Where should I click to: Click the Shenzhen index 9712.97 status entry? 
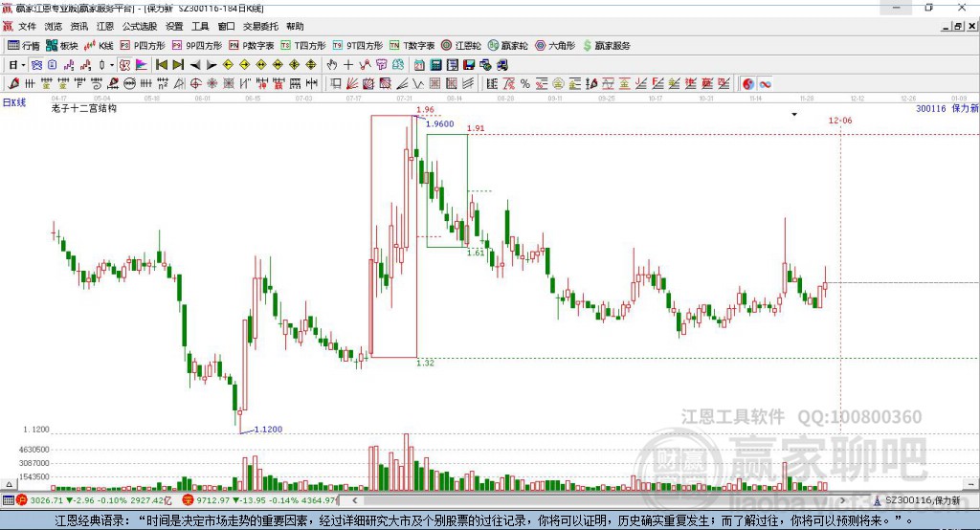(259, 500)
